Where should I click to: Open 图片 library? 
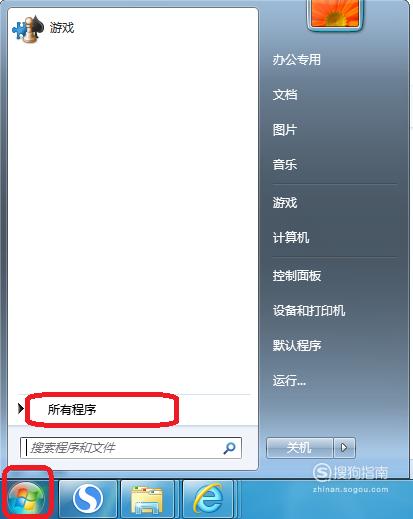point(285,130)
